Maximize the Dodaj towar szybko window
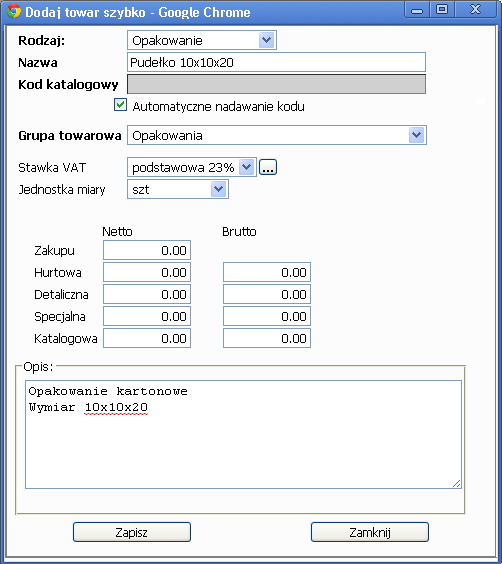The image size is (502, 564). pos(442,9)
